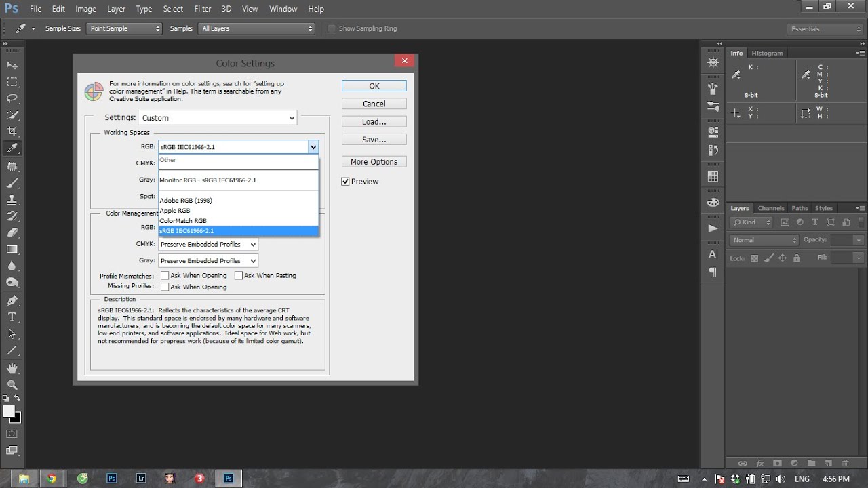Enable Missing Profiles Ask When Opening
Viewport: 868px width, 488px height.
click(165, 287)
